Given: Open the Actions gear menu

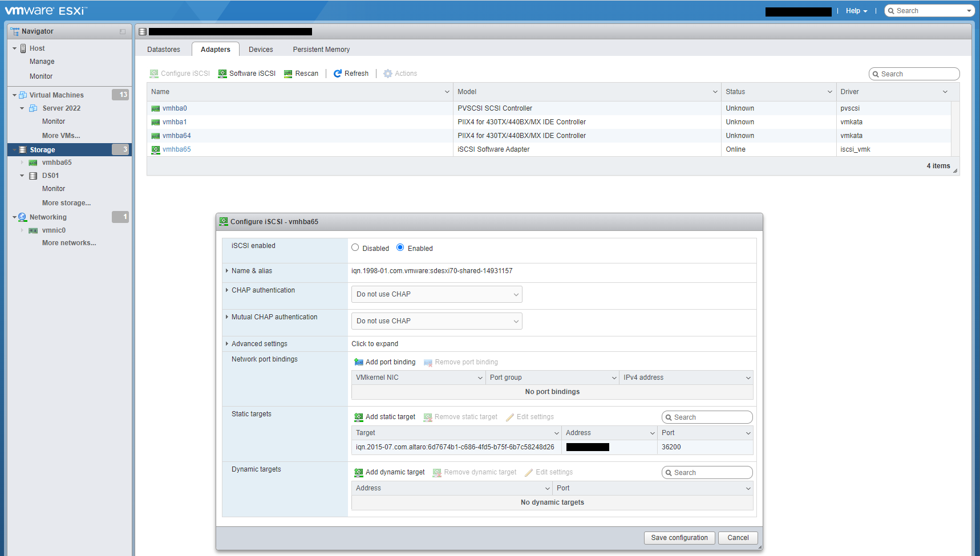Looking at the screenshot, I should pyautogui.click(x=400, y=73).
